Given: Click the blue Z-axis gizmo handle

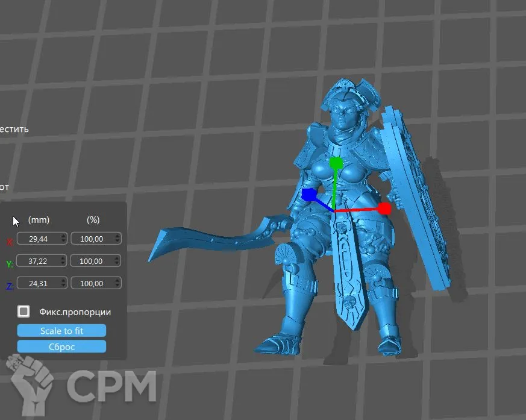Looking at the screenshot, I should 309,195.
